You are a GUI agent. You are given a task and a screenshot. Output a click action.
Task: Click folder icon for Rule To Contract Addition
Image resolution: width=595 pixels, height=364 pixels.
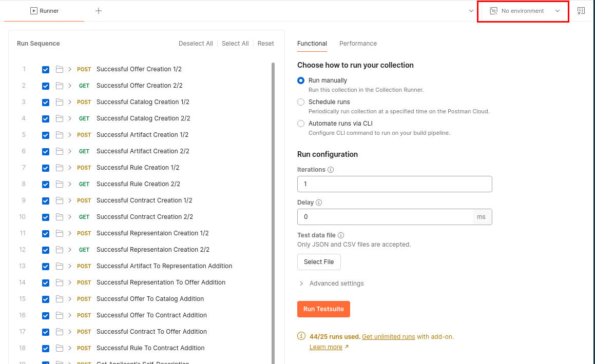[60, 348]
